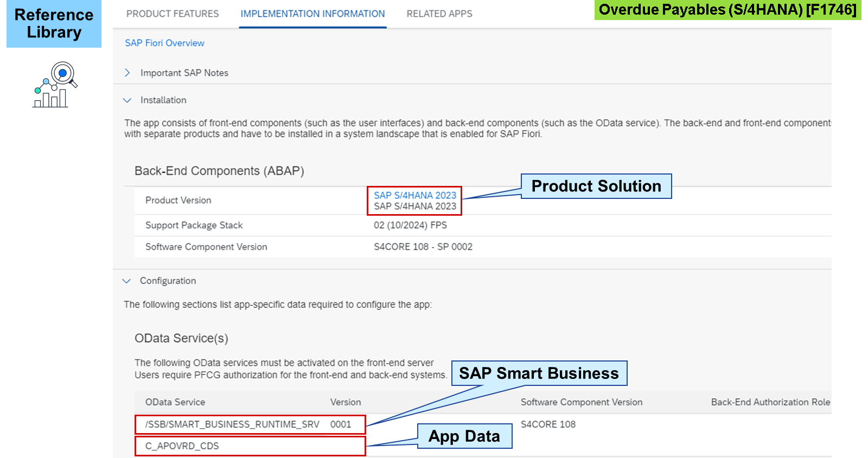
Task: Follow the SAP S/4HANA 2023 product version link
Action: coord(415,195)
